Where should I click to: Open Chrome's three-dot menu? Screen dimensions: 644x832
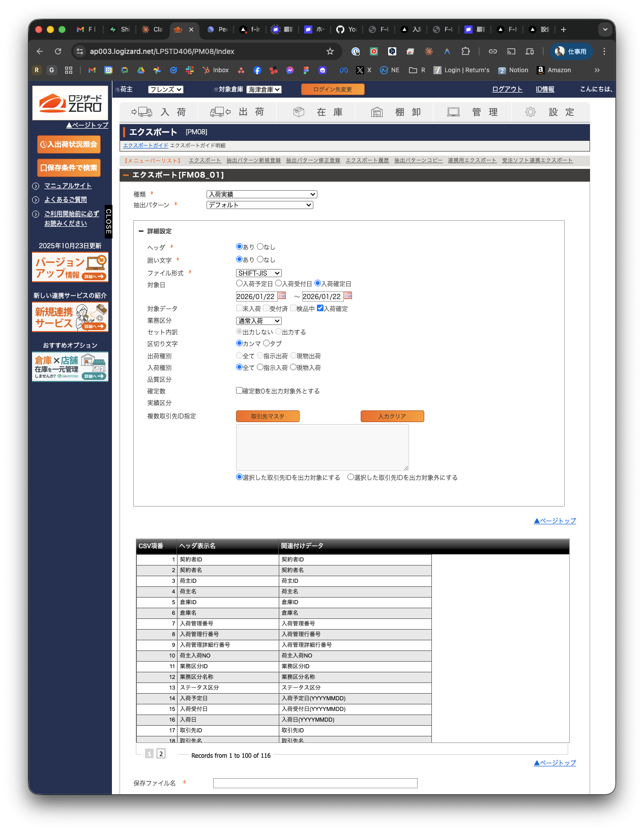604,51
